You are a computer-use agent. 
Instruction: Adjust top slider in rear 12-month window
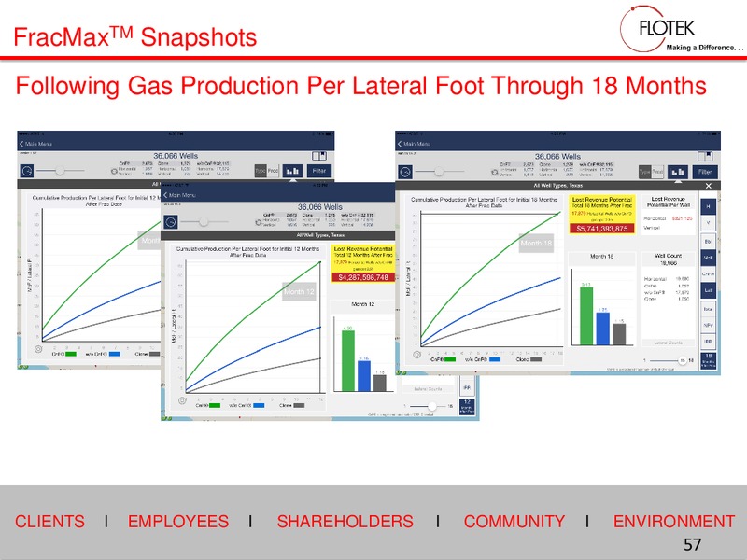pyautogui.click(x=60, y=171)
